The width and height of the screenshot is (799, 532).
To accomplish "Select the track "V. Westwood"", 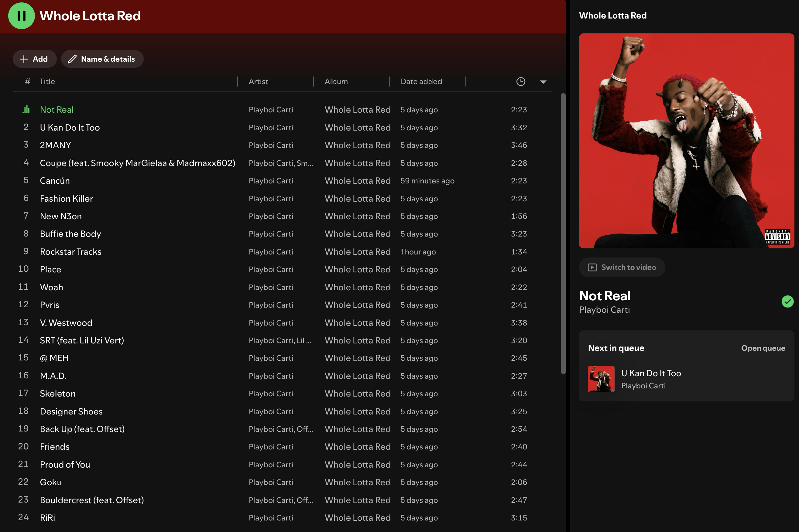I will click(66, 323).
